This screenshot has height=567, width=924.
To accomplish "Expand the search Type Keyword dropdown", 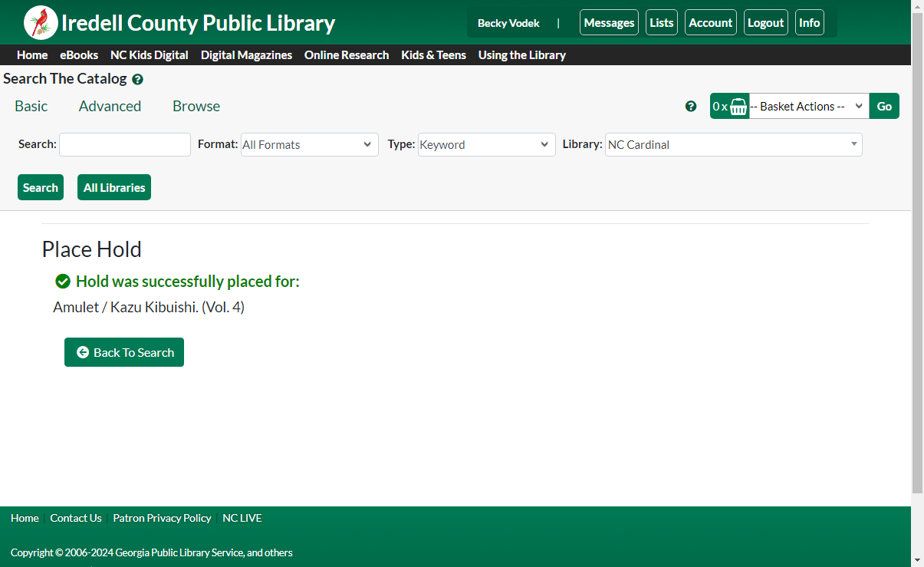I will pyautogui.click(x=487, y=144).
